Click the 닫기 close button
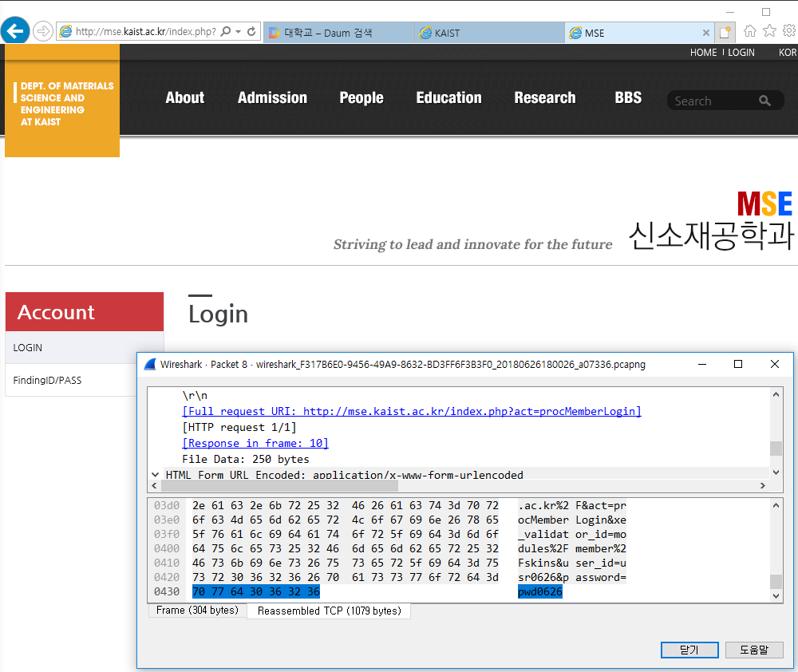This screenshot has width=798, height=672. click(689, 650)
